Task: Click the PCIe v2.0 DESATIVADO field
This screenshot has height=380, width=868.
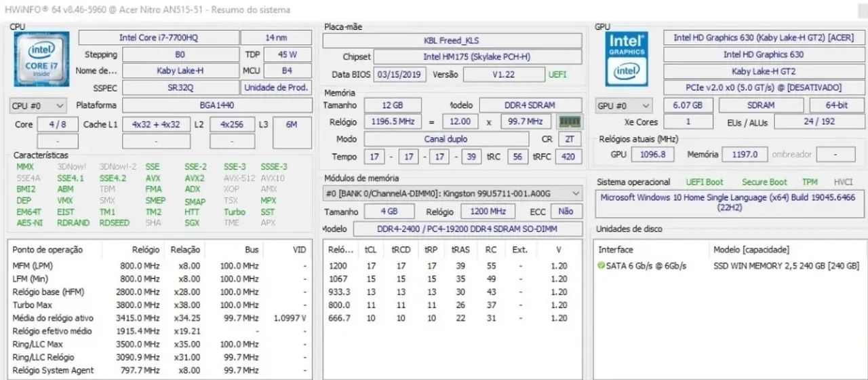Action: [x=764, y=88]
